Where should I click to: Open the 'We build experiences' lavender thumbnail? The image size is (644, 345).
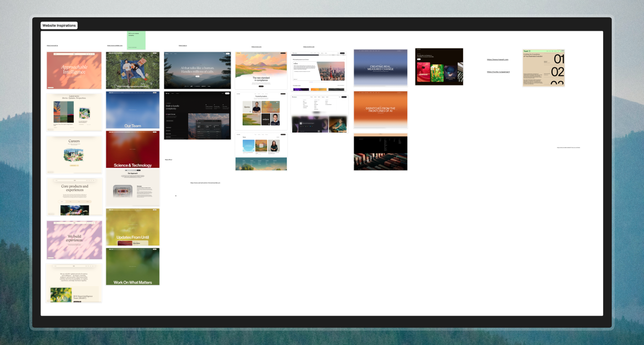click(74, 240)
